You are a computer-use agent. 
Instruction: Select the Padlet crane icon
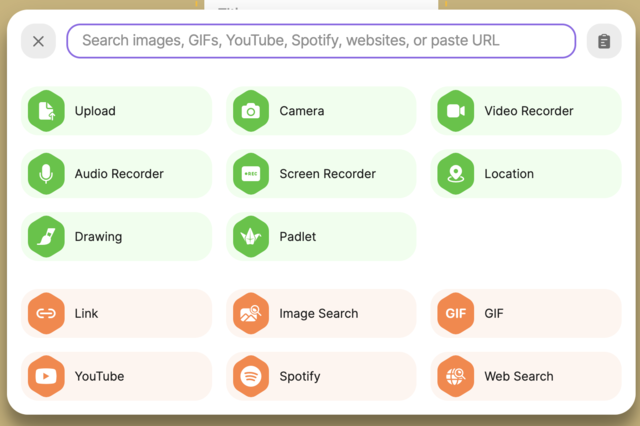point(251,237)
